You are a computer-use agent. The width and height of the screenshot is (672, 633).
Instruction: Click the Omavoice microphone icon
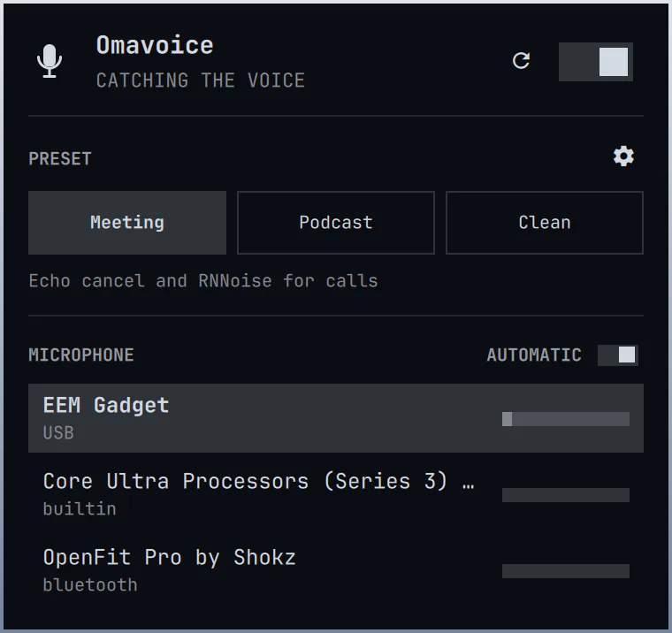[50, 61]
